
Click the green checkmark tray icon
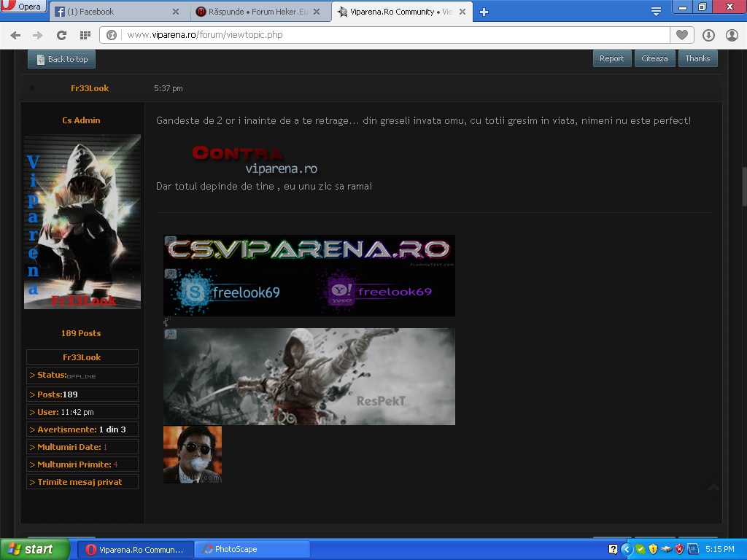[640, 549]
